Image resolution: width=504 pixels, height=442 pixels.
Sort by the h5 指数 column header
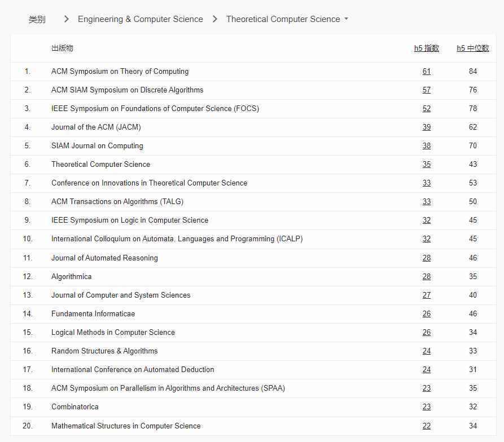tap(427, 48)
